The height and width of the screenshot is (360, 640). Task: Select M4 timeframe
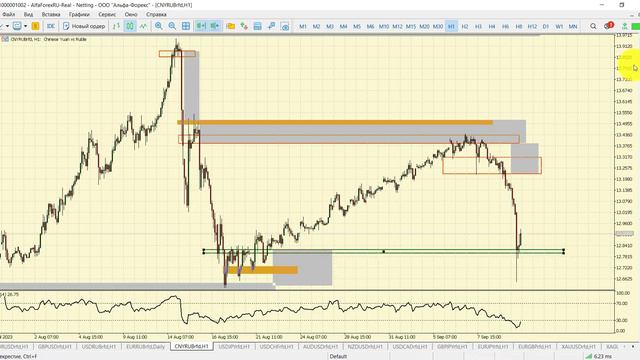pyautogui.click(x=343, y=26)
